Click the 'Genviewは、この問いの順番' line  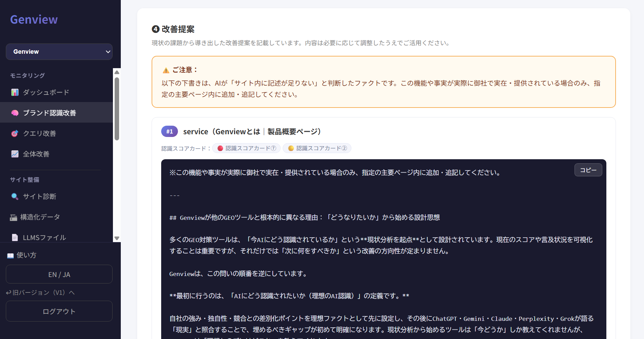click(x=239, y=274)
